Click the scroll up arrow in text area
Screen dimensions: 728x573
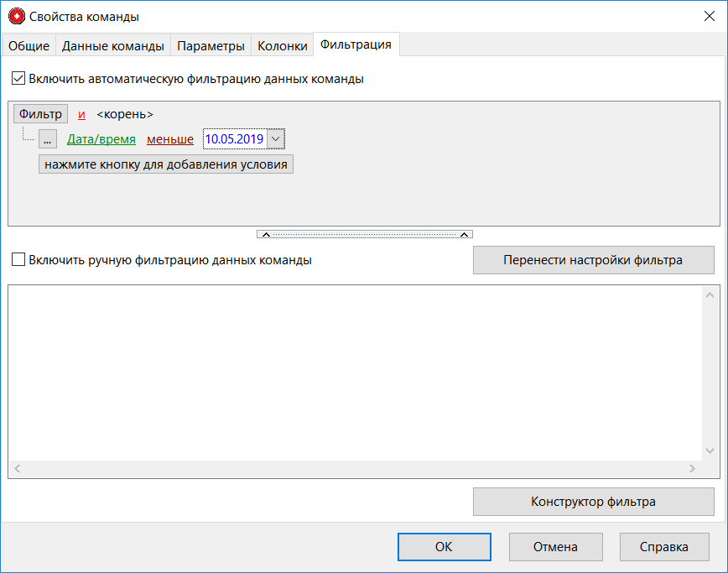pos(710,295)
